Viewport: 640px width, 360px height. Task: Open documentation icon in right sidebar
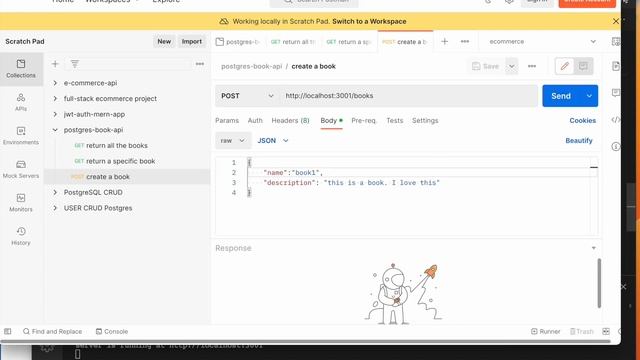pos(616,66)
